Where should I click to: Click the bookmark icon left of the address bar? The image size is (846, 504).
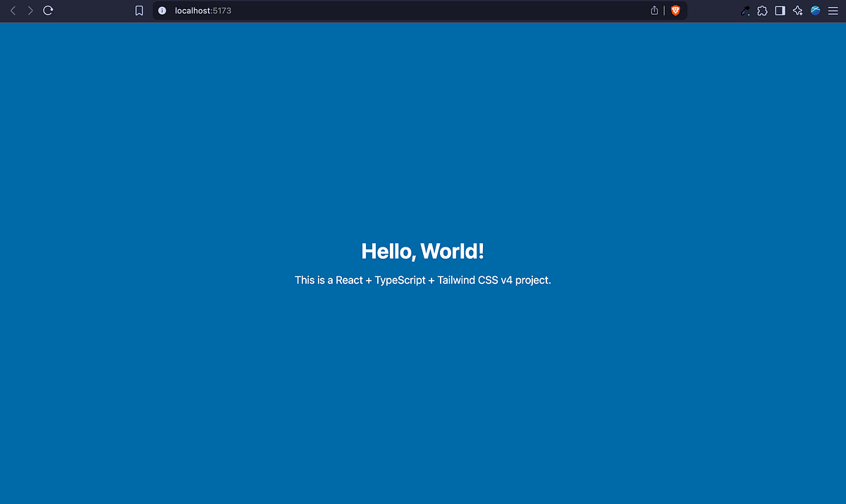(x=139, y=11)
